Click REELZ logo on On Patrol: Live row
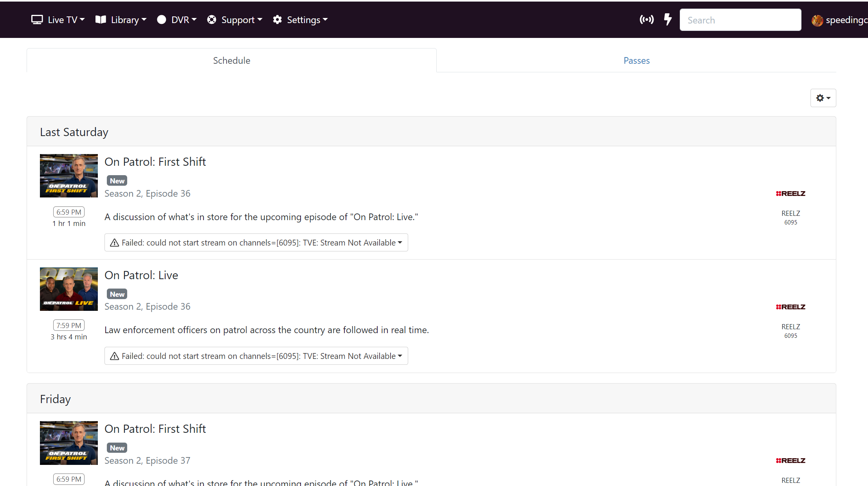 pyautogui.click(x=791, y=307)
